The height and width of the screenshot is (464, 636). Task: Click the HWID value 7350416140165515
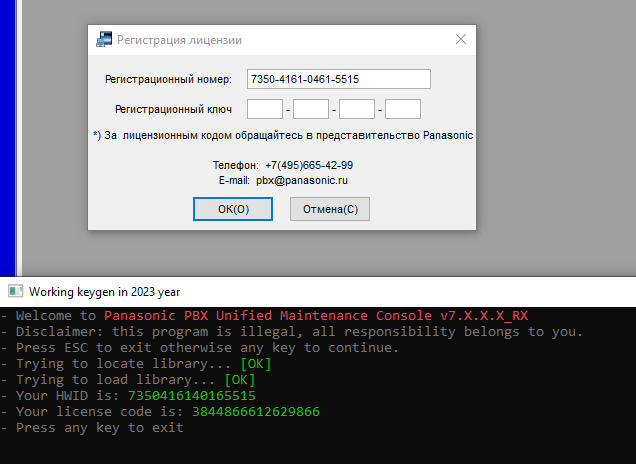tap(192, 396)
